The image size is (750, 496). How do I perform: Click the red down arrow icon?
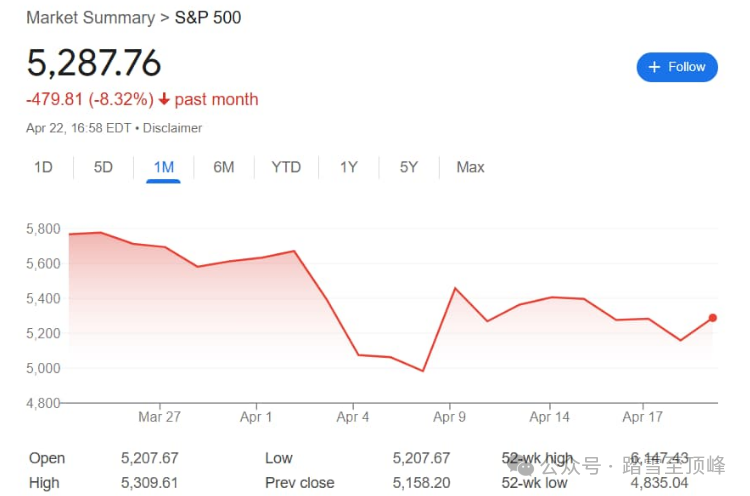tap(164, 99)
